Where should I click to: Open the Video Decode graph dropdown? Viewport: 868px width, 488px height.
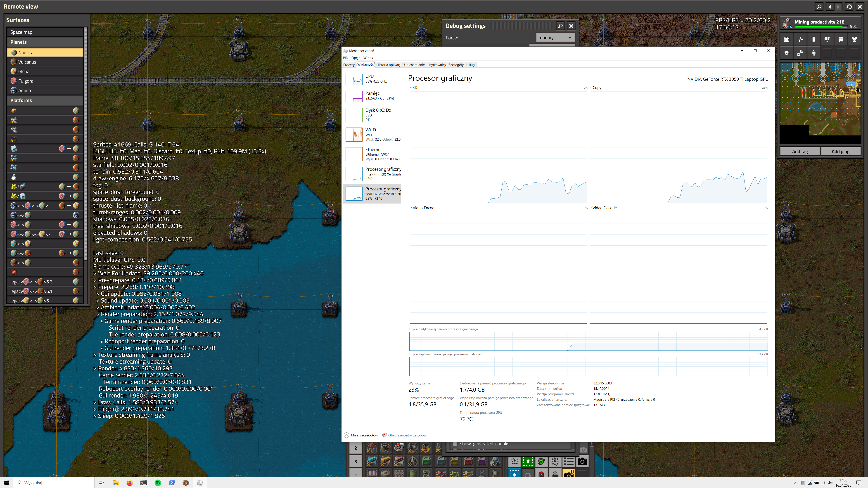pos(591,208)
